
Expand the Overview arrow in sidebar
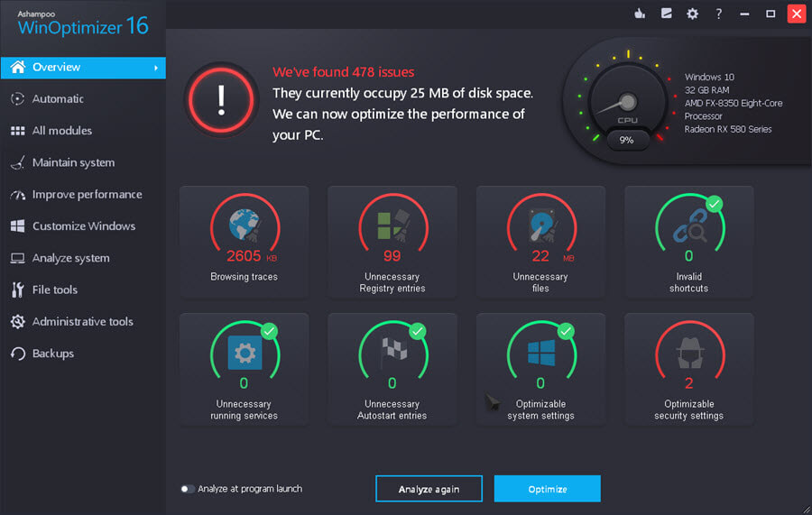click(x=156, y=68)
